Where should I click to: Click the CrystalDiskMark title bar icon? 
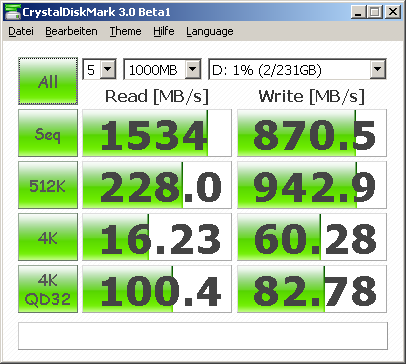coord(13,12)
